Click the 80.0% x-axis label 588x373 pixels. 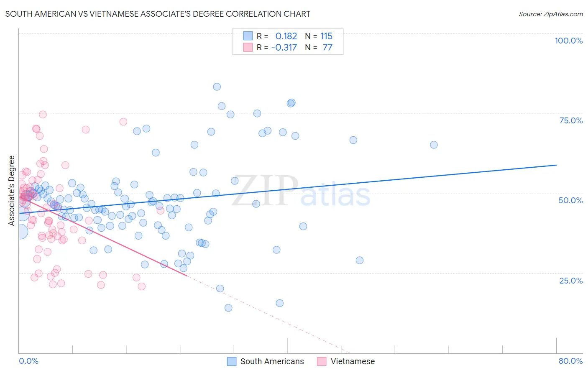[x=570, y=361]
